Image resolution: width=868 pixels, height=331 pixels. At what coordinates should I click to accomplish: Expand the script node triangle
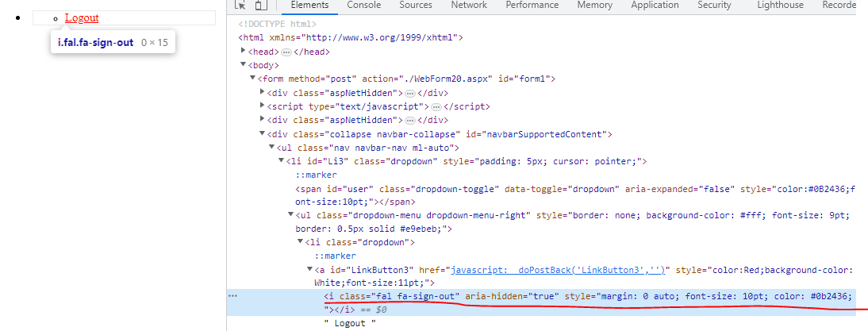[x=262, y=106]
